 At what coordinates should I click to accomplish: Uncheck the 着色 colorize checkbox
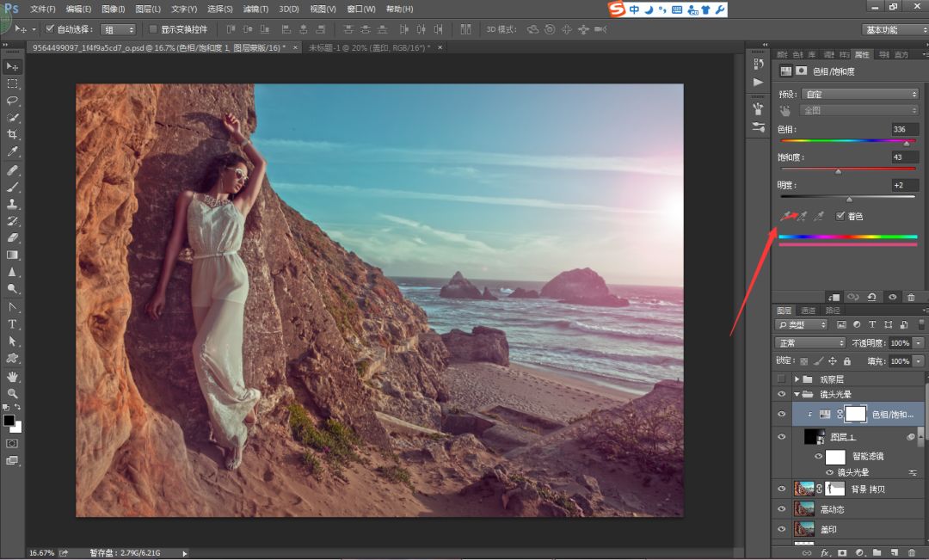(x=840, y=216)
